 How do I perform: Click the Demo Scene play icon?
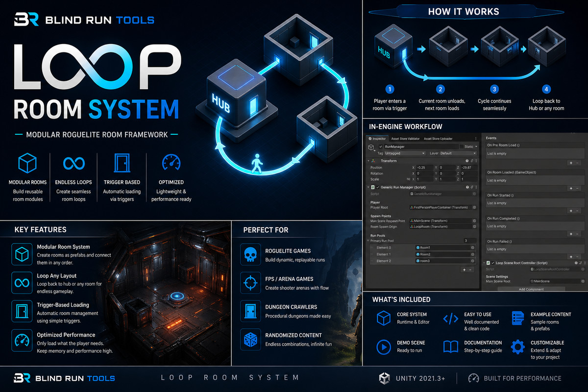(x=383, y=346)
